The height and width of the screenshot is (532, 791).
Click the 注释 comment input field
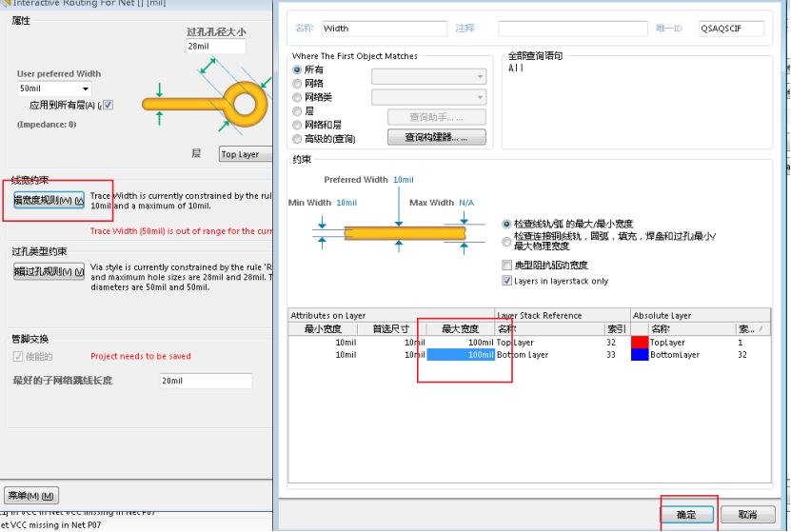point(573,29)
